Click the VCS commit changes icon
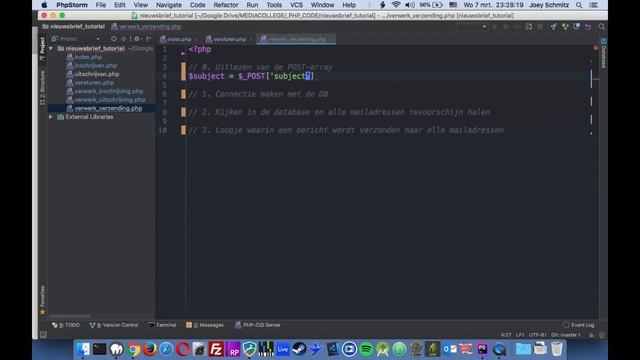The width and height of the screenshot is (640, 360). (565, 27)
